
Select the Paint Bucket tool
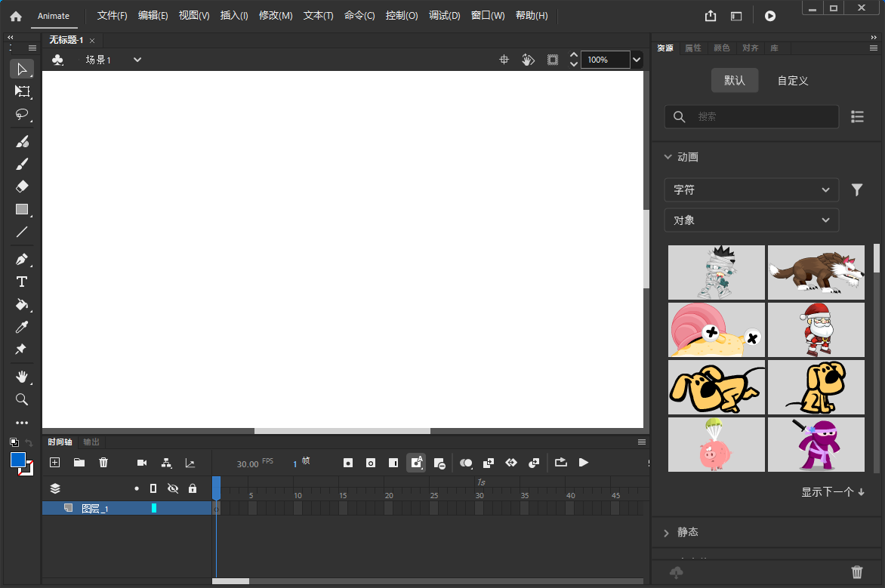tap(21, 305)
